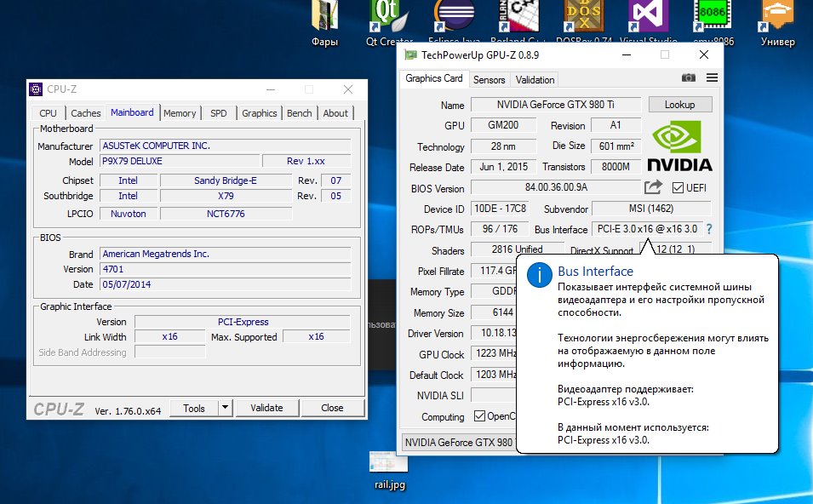813x504 pixels.
Task: Click the 601 mm² die size value
Action: pyautogui.click(x=616, y=146)
